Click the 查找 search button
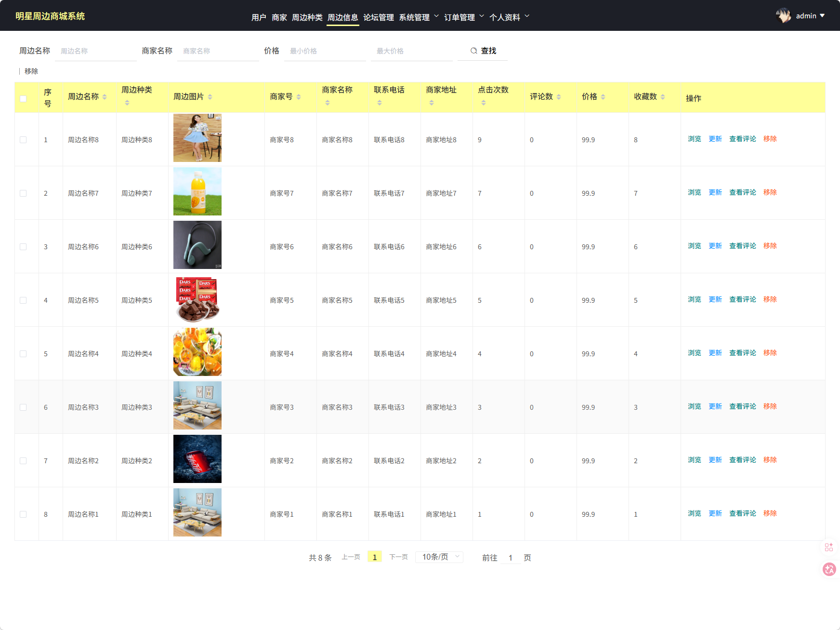Screen dimensions: 840x630 pyautogui.click(x=483, y=51)
